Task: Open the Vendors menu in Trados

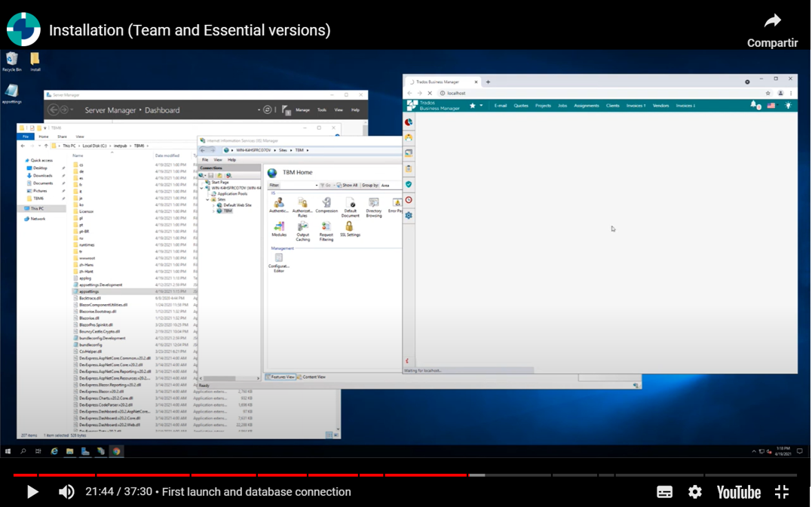Action: (660, 105)
